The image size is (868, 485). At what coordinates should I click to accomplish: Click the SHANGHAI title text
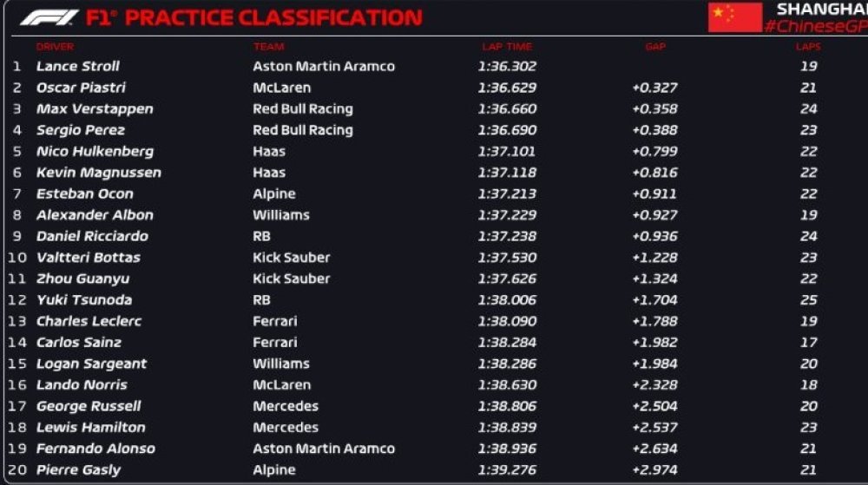pos(822,10)
